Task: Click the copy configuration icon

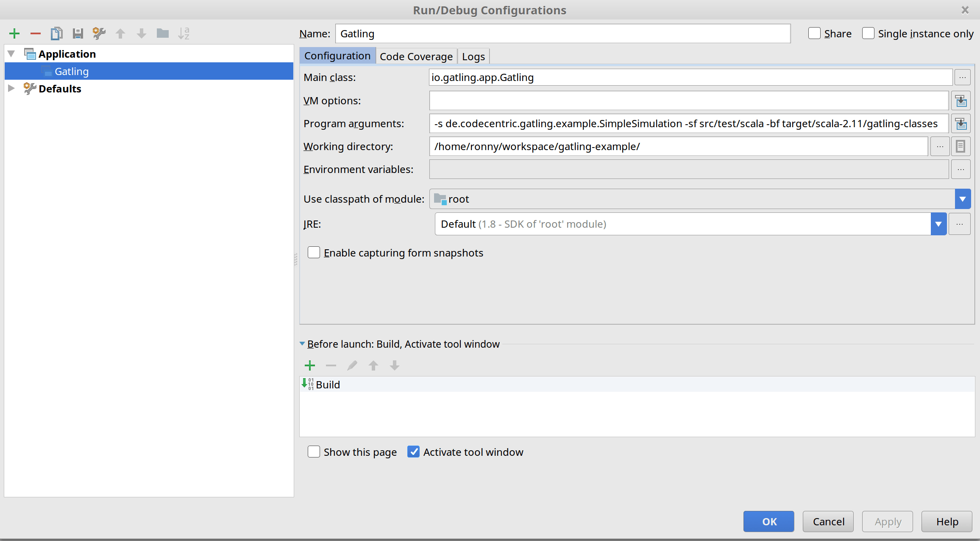Action: point(56,33)
